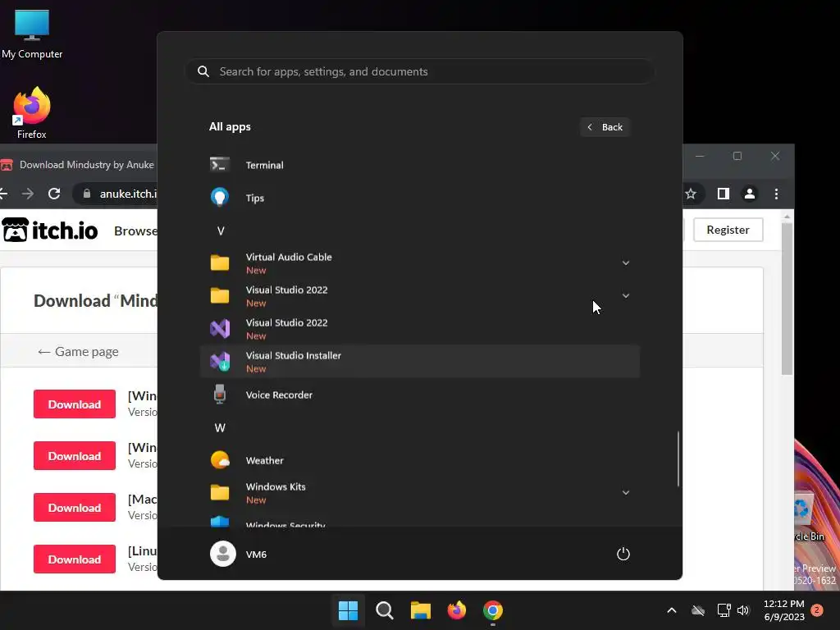Show hidden tray icons chevron
The image size is (840, 630).
[x=671, y=610]
